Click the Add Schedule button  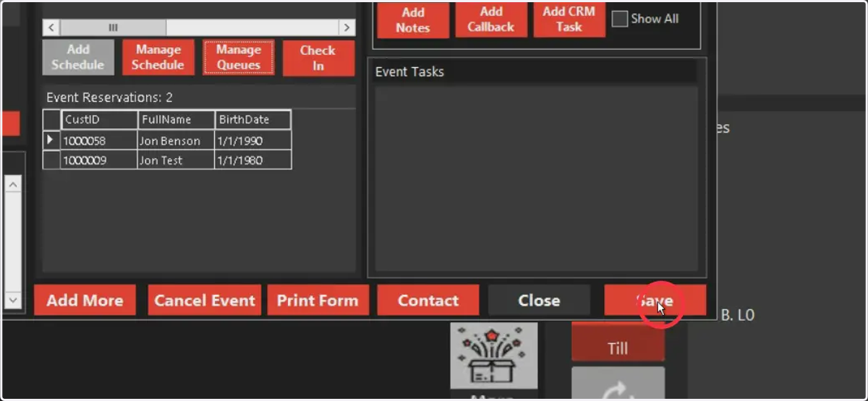click(x=78, y=57)
